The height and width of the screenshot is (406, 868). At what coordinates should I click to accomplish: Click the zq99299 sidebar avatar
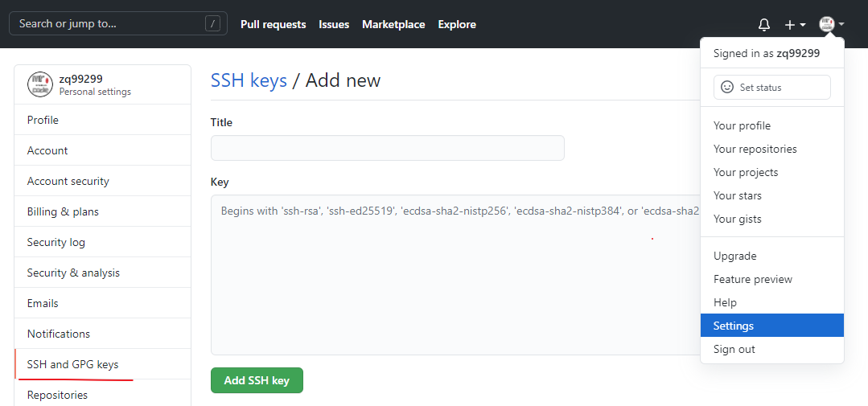click(40, 84)
